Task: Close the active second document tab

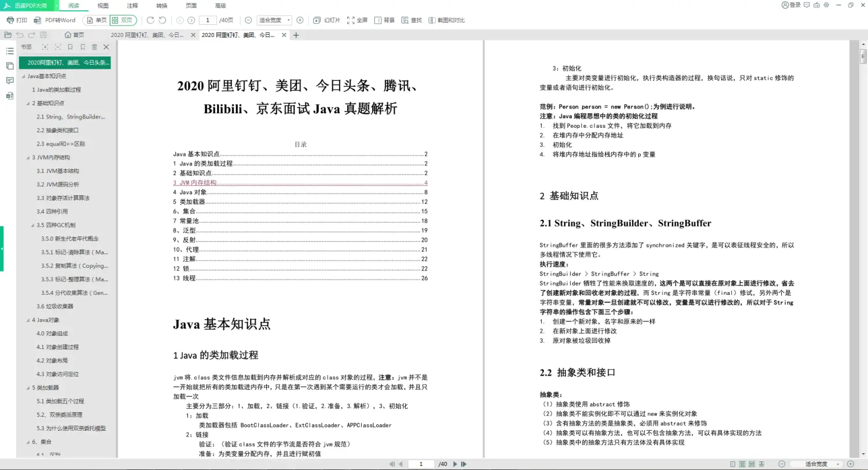Action: tap(284, 35)
